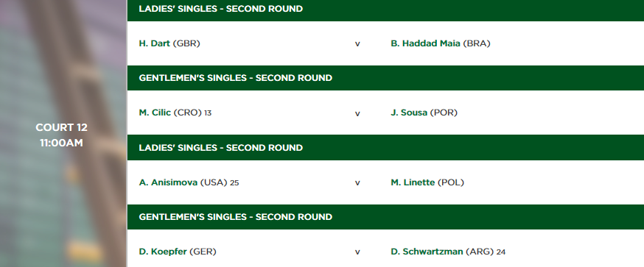The image size is (644, 267).
Task: Select the Court 12 11:00AM label
Action: pyautogui.click(x=62, y=135)
